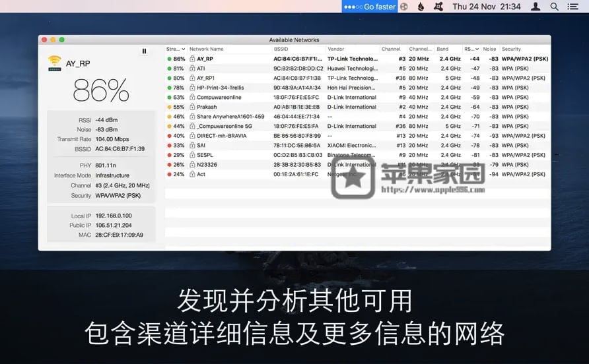Click the green dot next to 86%

(170, 59)
